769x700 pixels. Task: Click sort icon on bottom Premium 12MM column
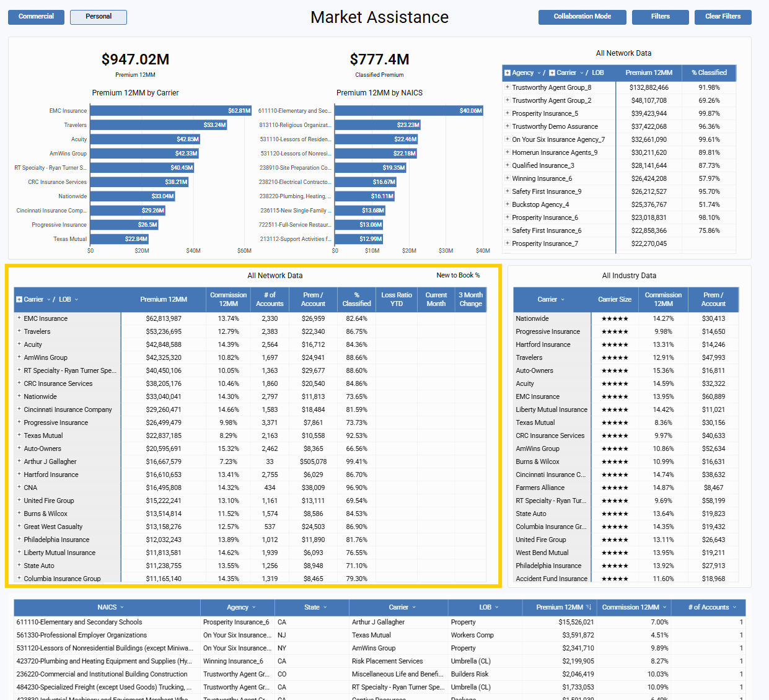pyautogui.click(x=588, y=608)
